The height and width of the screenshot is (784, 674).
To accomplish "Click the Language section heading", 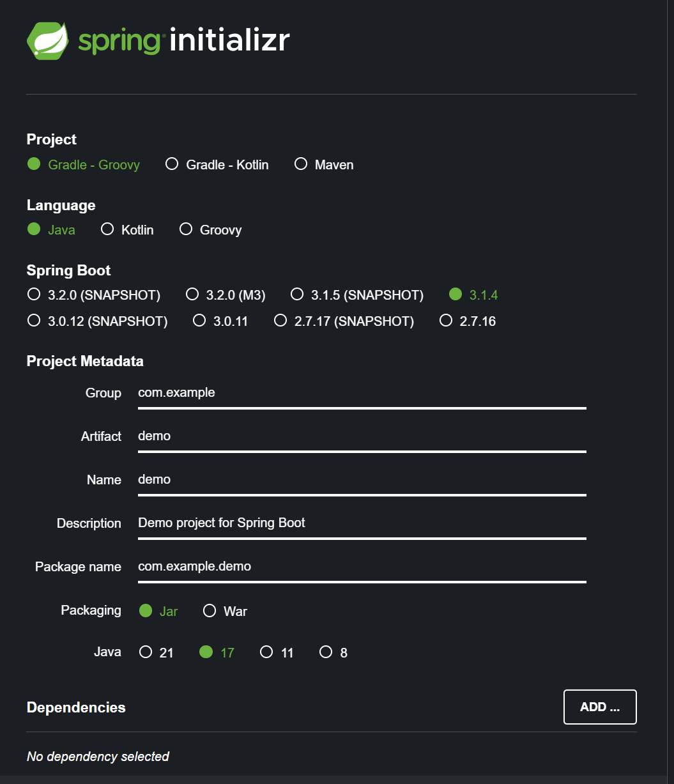I will coord(61,205).
